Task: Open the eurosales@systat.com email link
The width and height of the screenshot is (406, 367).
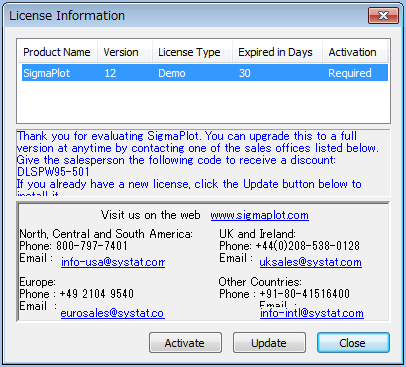Action: click(112, 313)
